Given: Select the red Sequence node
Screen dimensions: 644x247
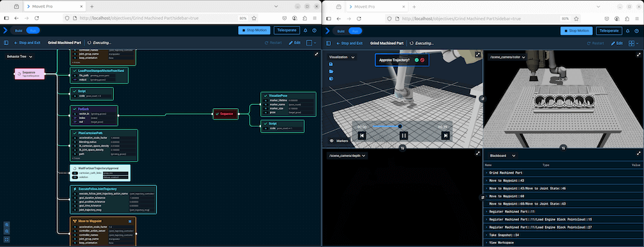Looking at the screenshot, I should coord(225,114).
